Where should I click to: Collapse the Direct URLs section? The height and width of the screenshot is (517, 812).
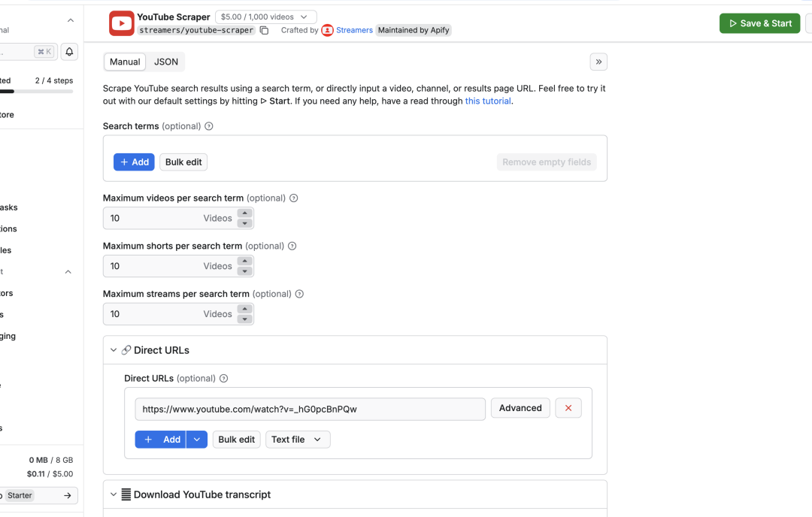pos(114,350)
